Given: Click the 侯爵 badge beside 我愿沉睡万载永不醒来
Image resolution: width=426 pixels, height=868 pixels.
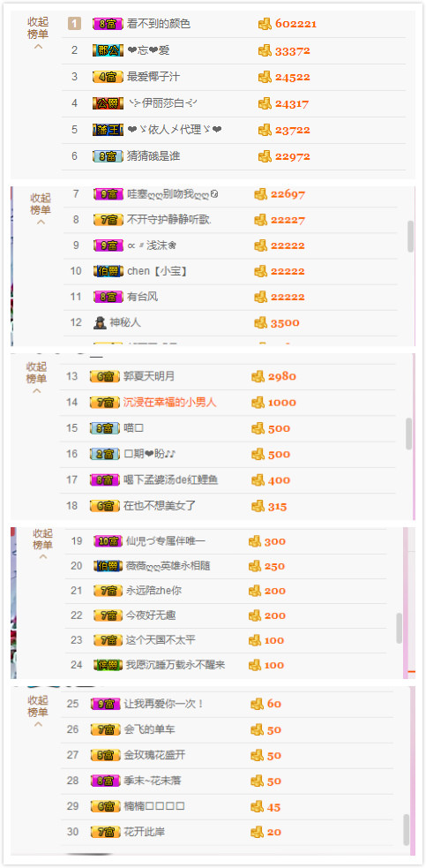Looking at the screenshot, I should (108, 664).
